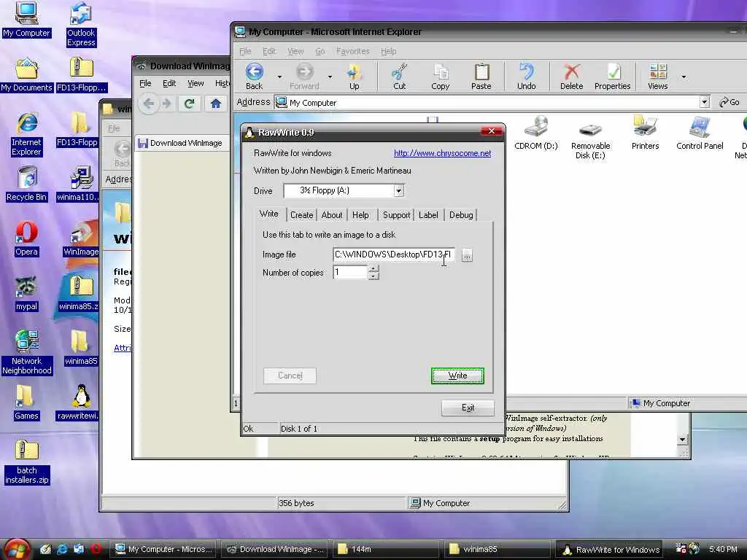Switch to winima85 taskbar button
747x560 pixels.
pyautogui.click(x=497, y=549)
